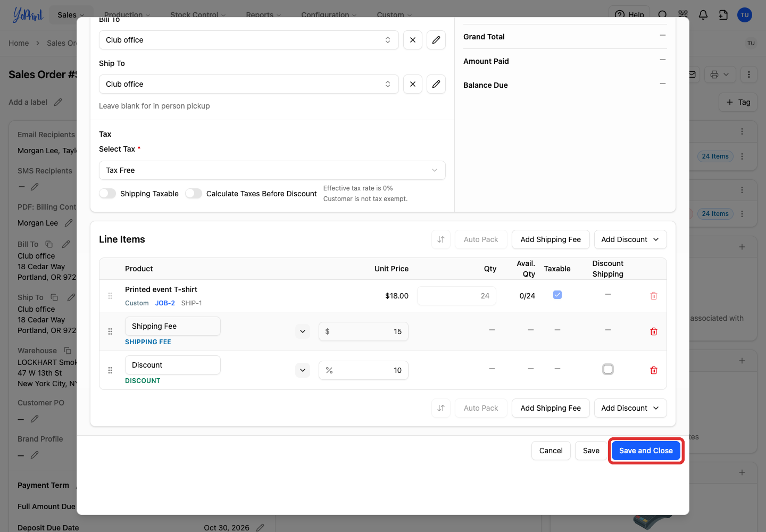Click the bottom sort line items icon

(441, 408)
